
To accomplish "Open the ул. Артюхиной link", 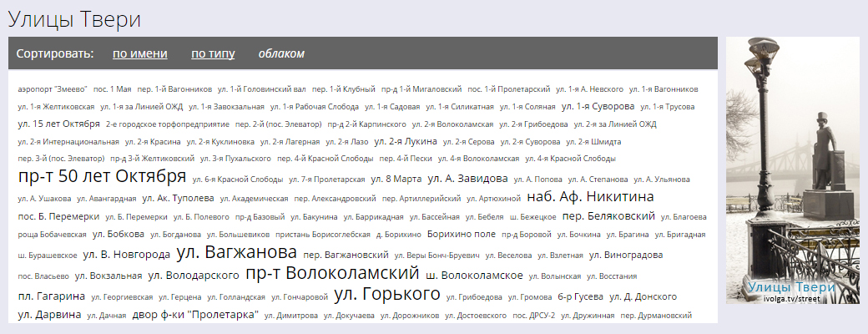I will tap(494, 198).
